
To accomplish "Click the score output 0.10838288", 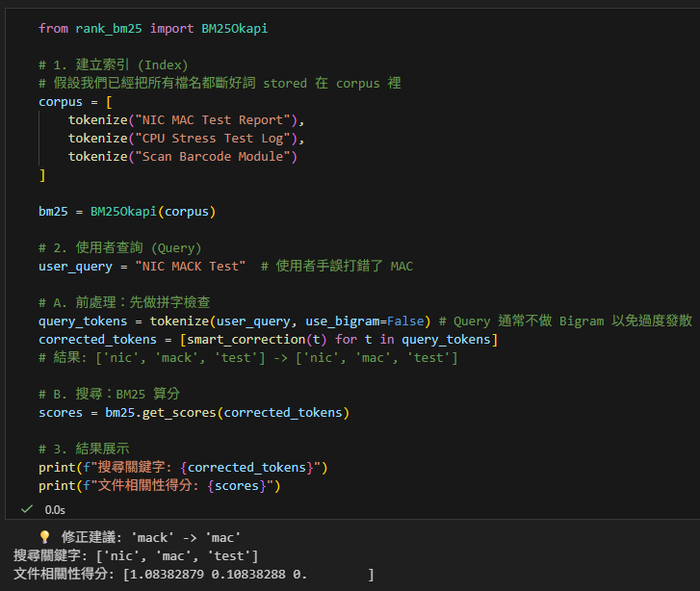I will [248, 574].
